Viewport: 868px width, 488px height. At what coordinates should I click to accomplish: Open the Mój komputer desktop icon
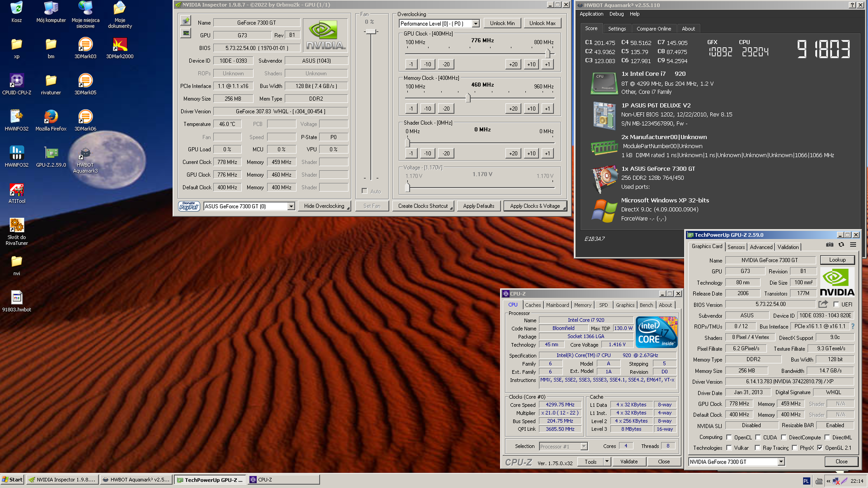point(51,12)
